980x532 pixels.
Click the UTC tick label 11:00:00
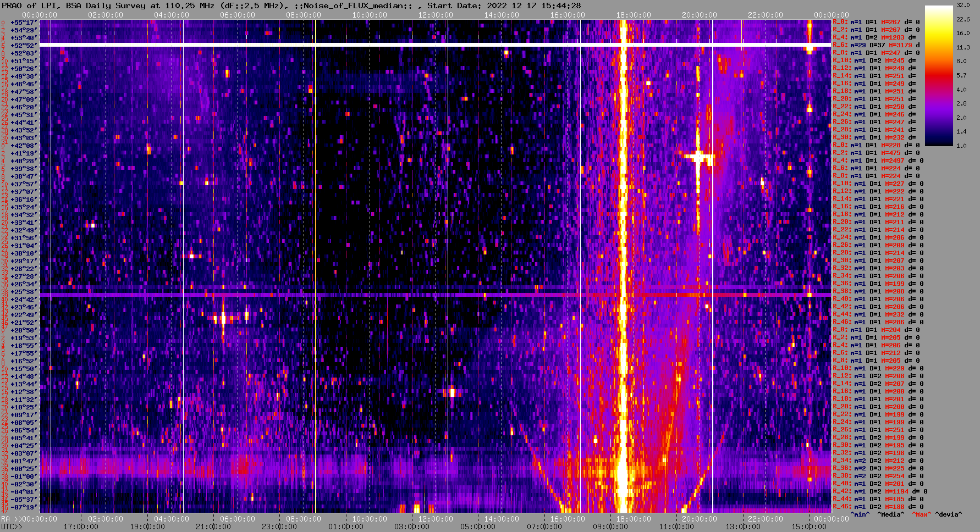(676, 527)
